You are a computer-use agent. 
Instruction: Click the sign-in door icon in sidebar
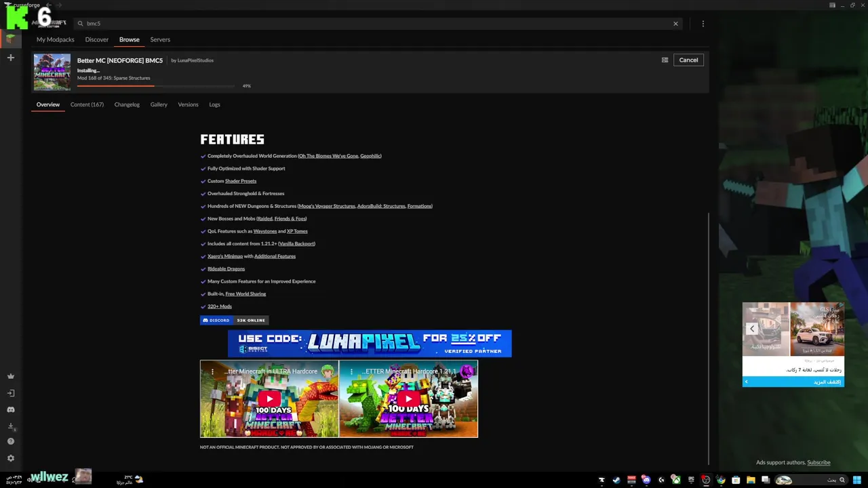click(10, 393)
